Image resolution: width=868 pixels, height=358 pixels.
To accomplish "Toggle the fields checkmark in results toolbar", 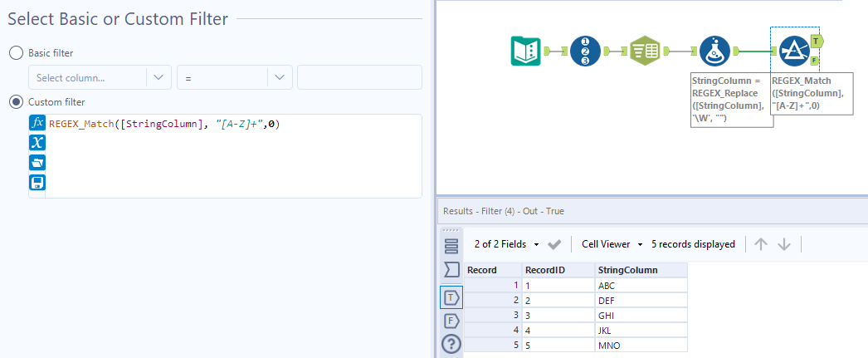I will (x=555, y=244).
